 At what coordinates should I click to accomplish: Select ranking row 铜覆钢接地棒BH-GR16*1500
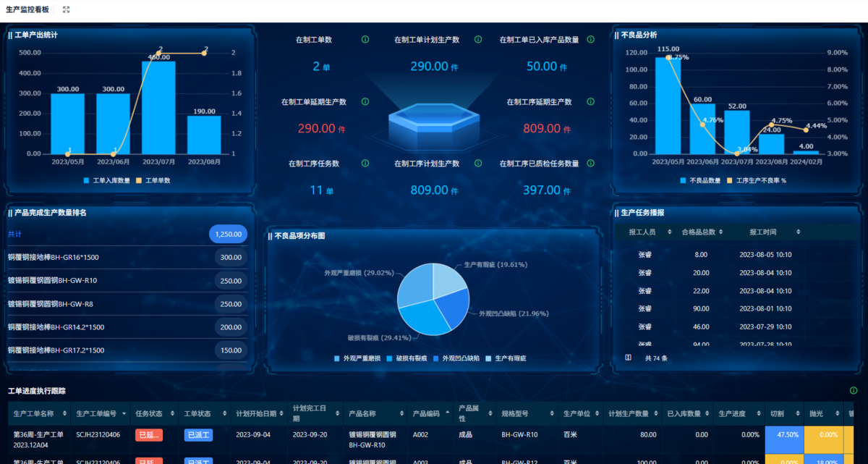[x=127, y=257]
